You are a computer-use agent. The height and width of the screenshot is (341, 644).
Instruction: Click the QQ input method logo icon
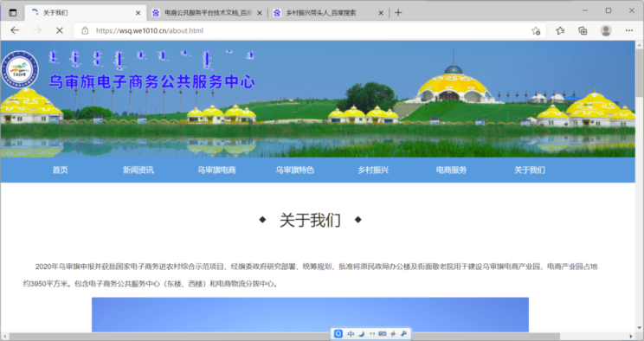pos(338,333)
